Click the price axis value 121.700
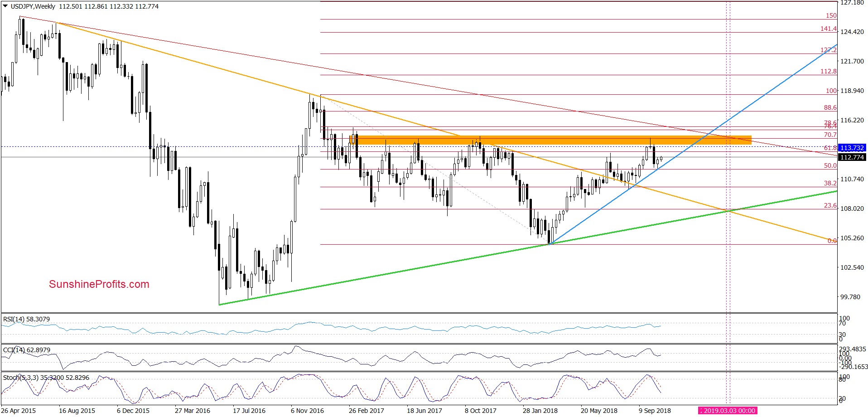The width and height of the screenshot is (868, 417). (852, 61)
